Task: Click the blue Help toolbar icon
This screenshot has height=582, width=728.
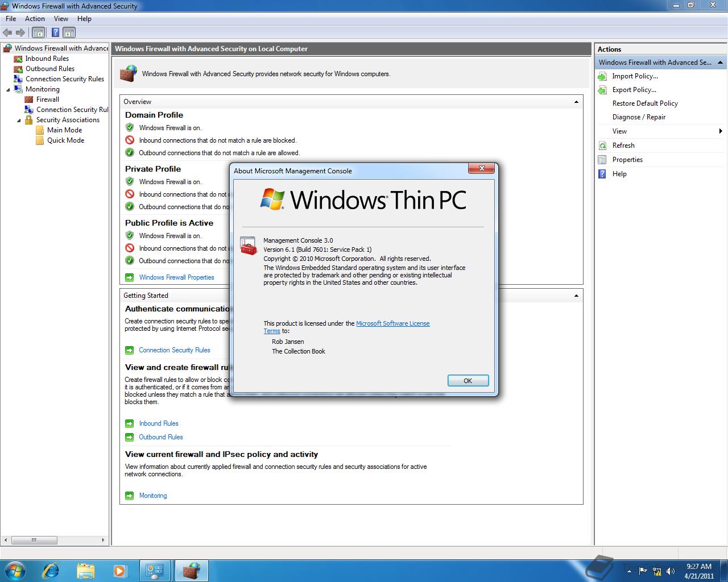Action: point(55,32)
